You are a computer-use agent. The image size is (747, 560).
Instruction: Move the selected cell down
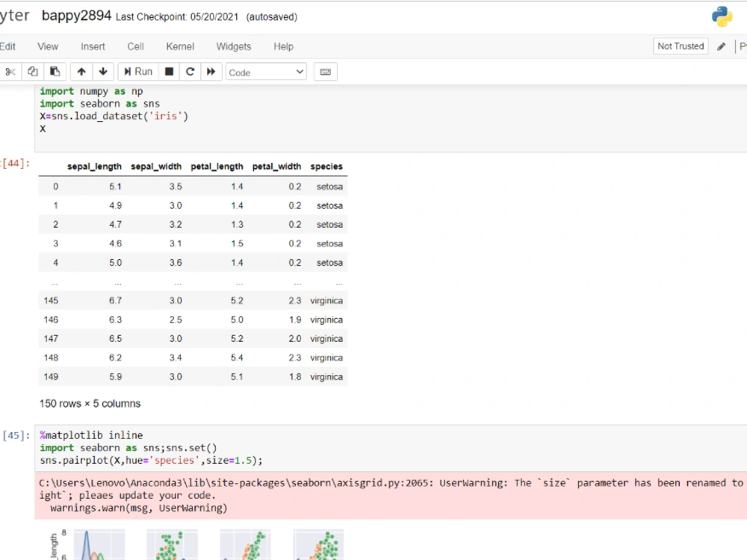click(x=103, y=71)
